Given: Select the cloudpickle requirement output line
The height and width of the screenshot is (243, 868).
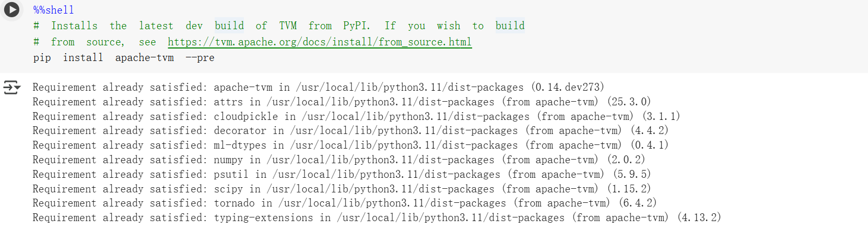Looking at the screenshot, I should click(356, 116).
